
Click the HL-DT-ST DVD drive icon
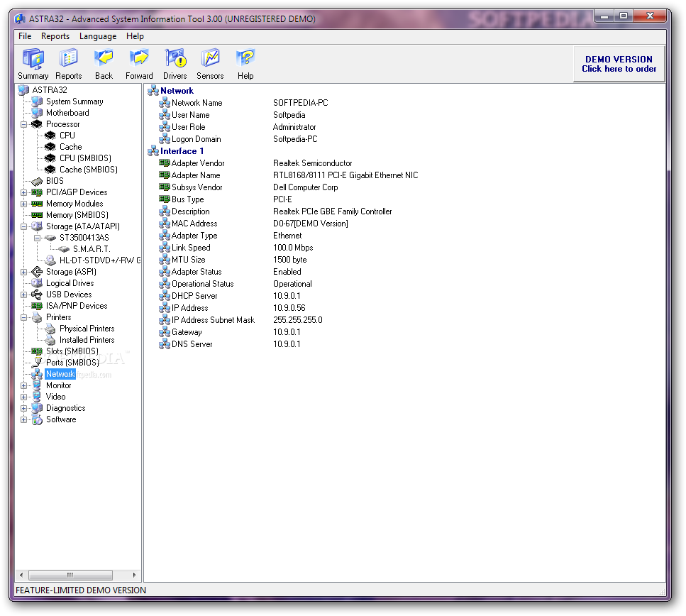point(50,260)
